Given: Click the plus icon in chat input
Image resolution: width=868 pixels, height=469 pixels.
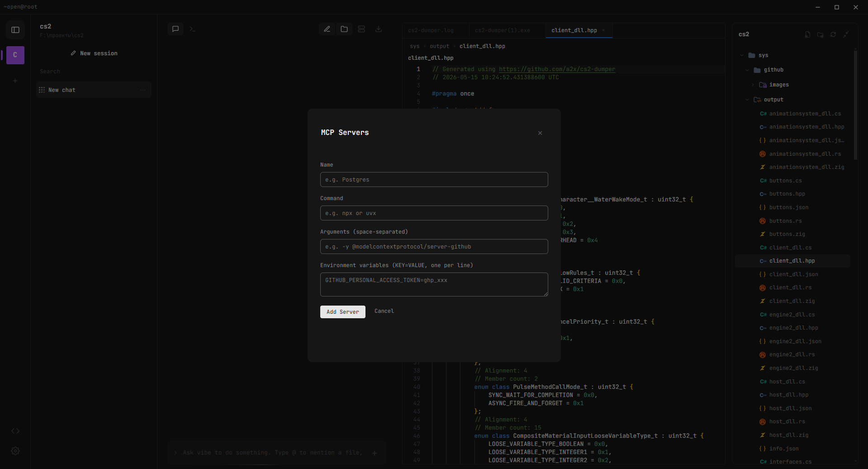Looking at the screenshot, I should point(375,453).
